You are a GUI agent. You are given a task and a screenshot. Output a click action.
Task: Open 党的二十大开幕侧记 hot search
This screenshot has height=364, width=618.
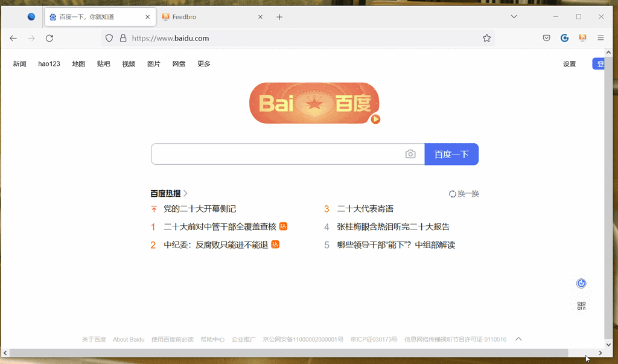tap(200, 209)
